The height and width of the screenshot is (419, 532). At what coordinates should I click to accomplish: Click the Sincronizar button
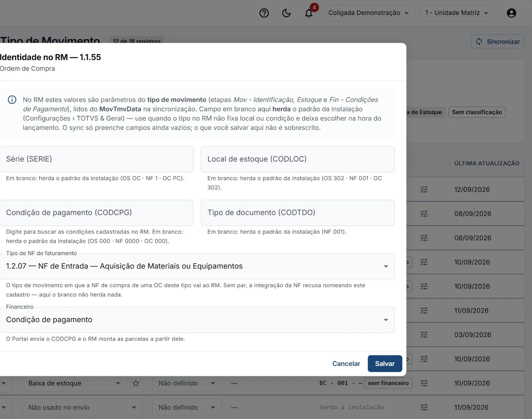pyautogui.click(x=498, y=42)
